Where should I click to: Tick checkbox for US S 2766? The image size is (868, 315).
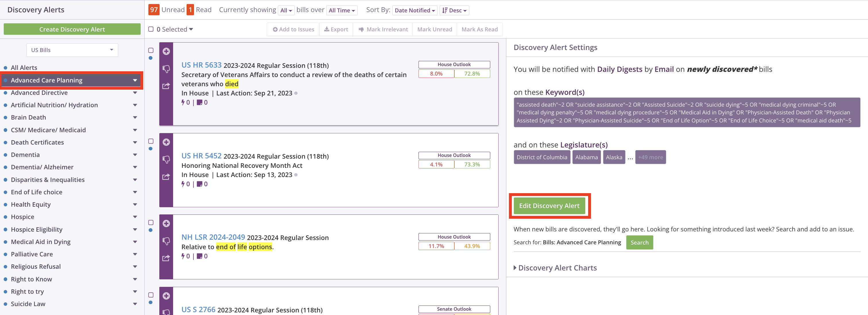pyautogui.click(x=151, y=295)
